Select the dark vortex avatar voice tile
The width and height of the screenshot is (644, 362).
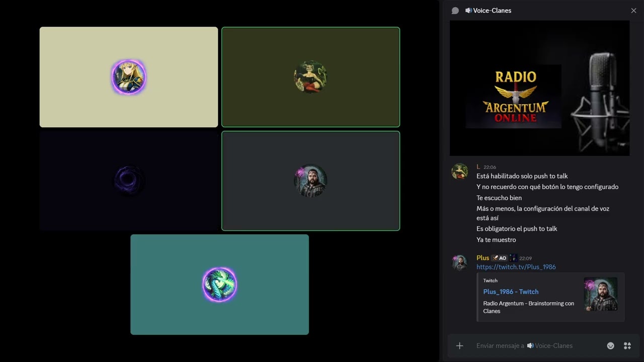pyautogui.click(x=129, y=181)
